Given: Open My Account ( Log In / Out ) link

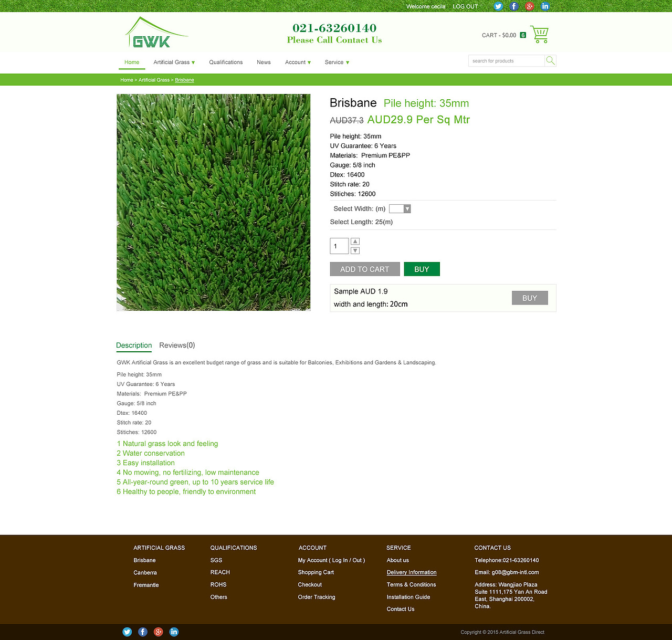Looking at the screenshot, I should (331, 560).
